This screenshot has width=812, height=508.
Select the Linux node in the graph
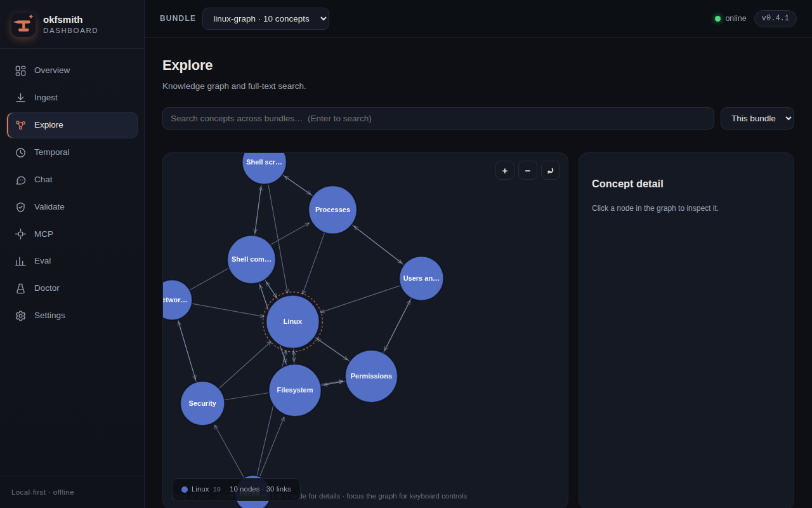292,321
